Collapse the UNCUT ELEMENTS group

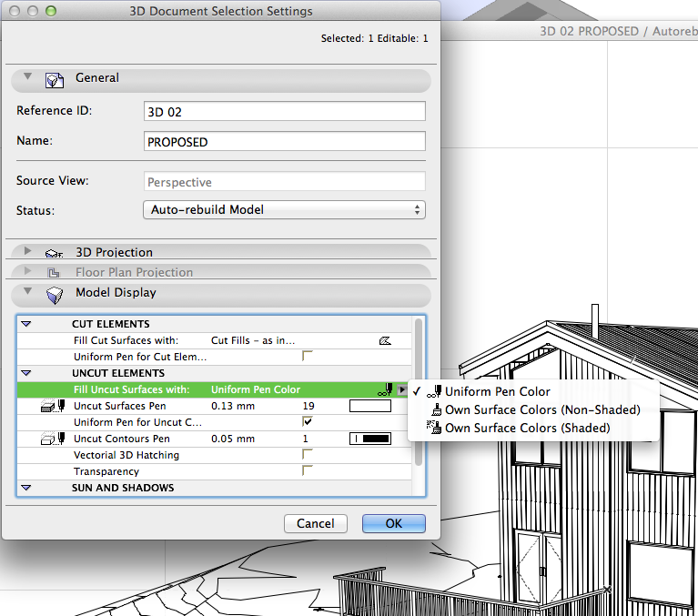pyautogui.click(x=26, y=373)
